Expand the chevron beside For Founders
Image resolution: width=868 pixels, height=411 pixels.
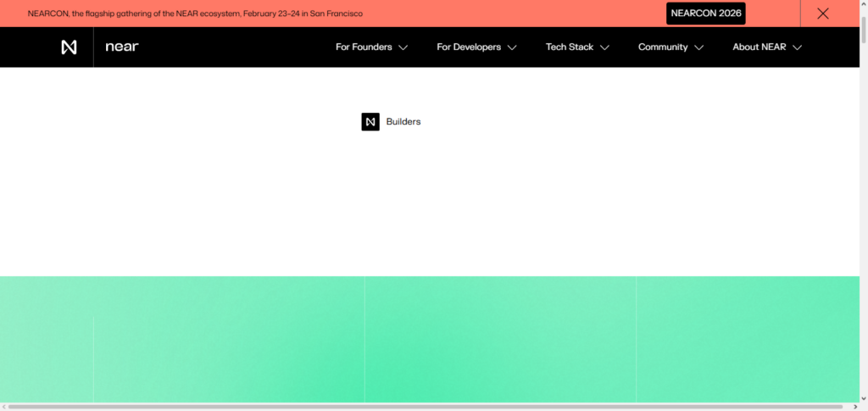pos(403,48)
